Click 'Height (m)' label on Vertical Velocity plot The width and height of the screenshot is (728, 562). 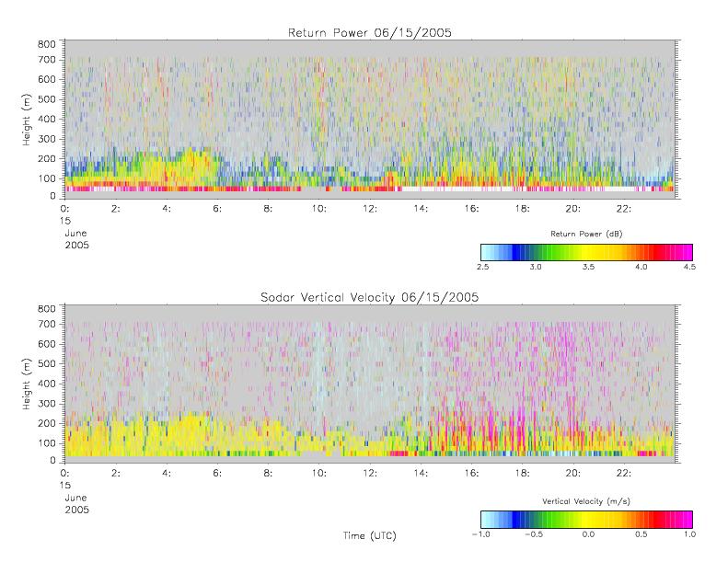pos(27,384)
